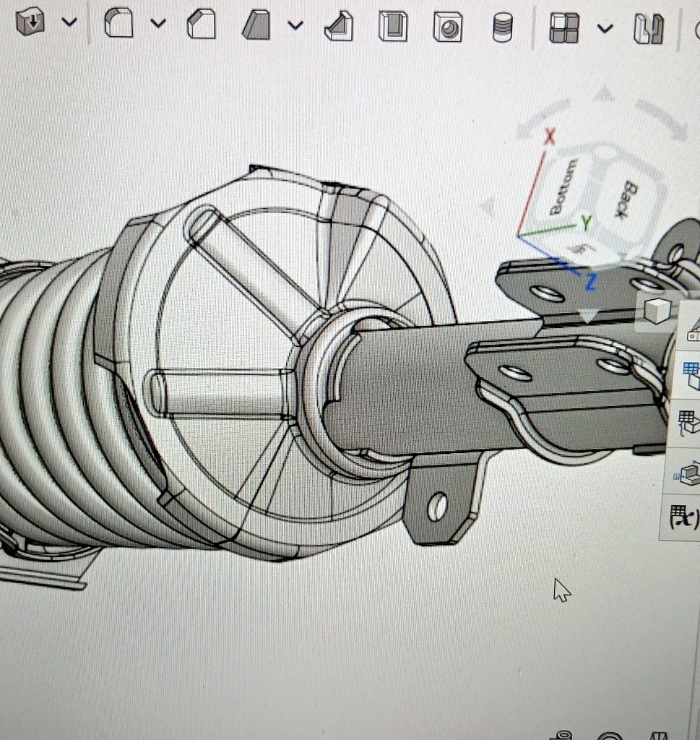Select the Chamfer tool
The image size is (700, 740).
tap(202, 24)
